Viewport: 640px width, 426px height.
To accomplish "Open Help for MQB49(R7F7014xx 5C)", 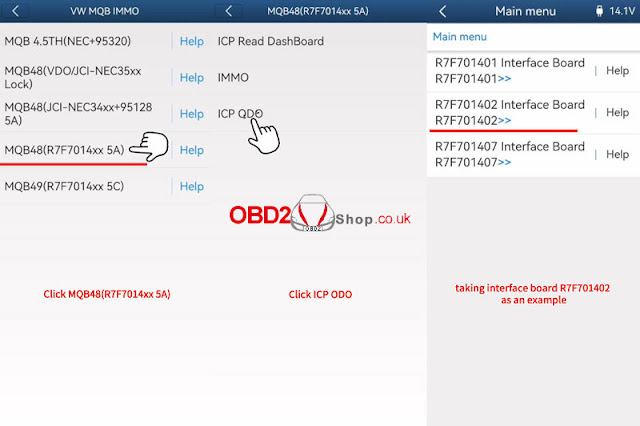I will (x=191, y=186).
